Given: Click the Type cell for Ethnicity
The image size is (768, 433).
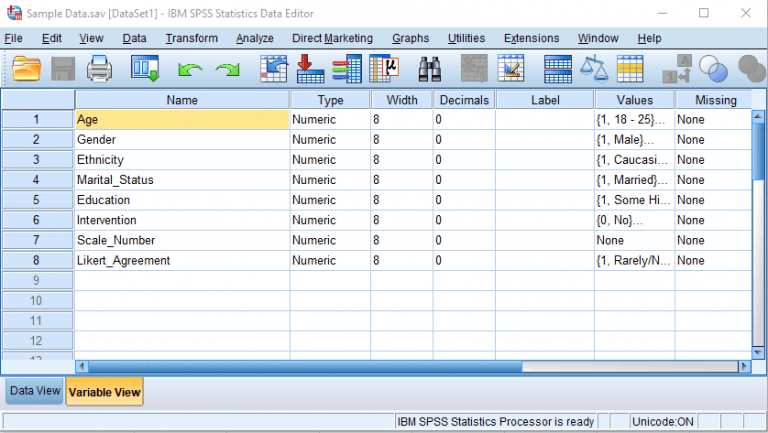Looking at the screenshot, I should (x=329, y=160).
